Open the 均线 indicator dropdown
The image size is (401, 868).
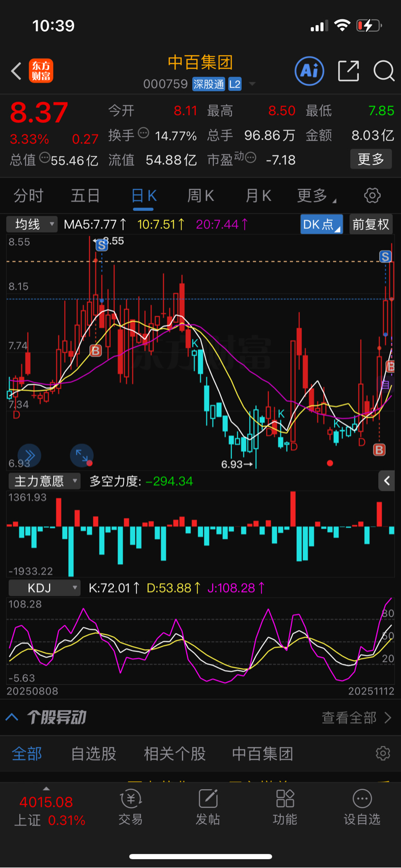32,224
